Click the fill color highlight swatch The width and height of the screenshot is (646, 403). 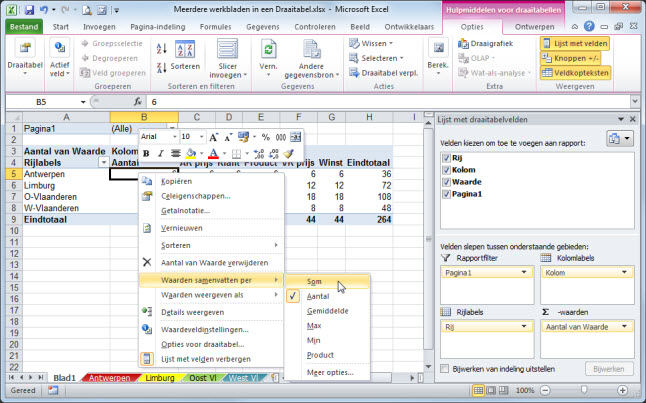[x=191, y=154]
